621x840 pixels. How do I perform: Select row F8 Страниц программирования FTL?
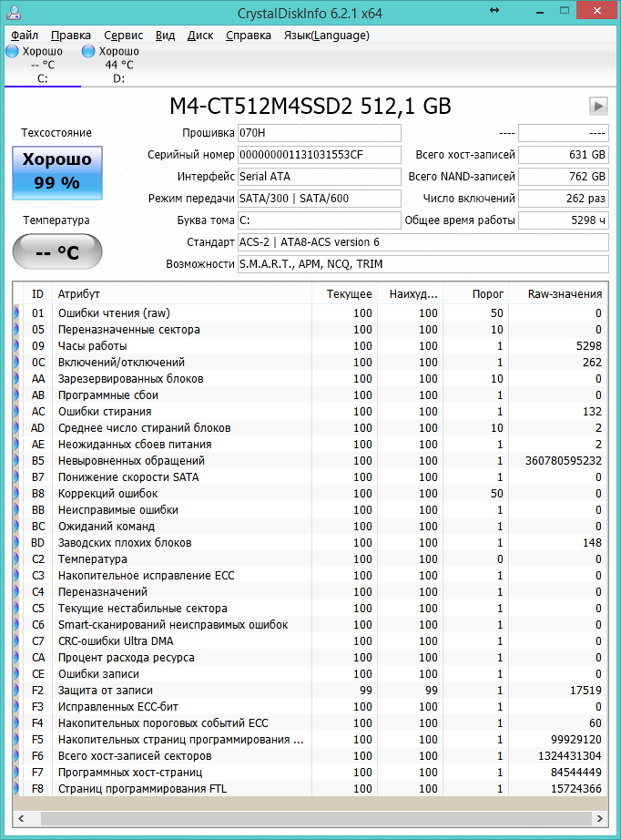pos(310,789)
